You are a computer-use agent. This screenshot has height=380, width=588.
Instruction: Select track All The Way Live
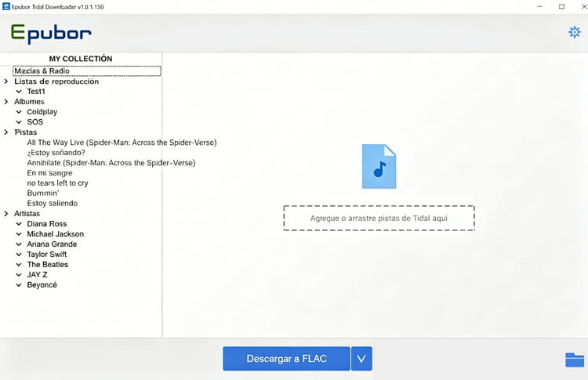coord(122,143)
